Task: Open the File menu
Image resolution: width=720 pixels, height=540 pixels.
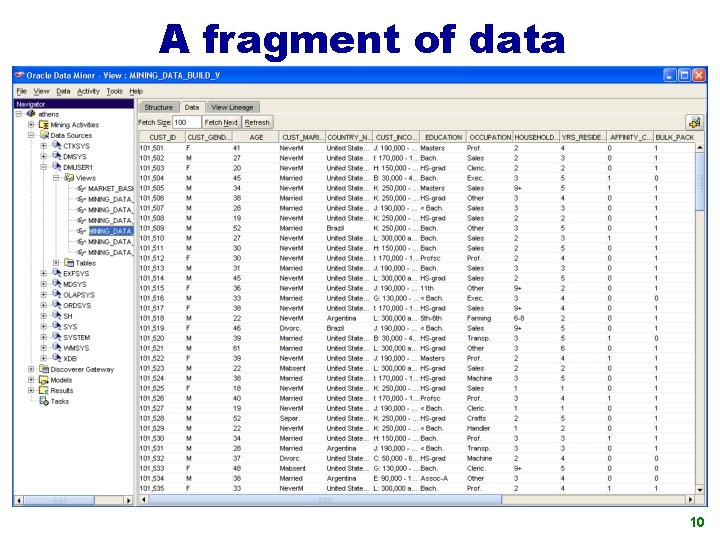Action: [22, 91]
